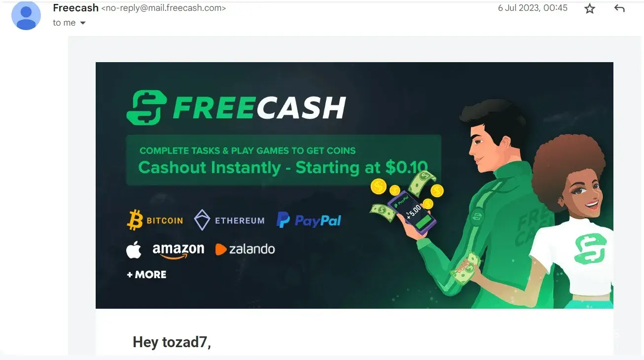
Task: Click the Apple logo icon
Action: (134, 250)
